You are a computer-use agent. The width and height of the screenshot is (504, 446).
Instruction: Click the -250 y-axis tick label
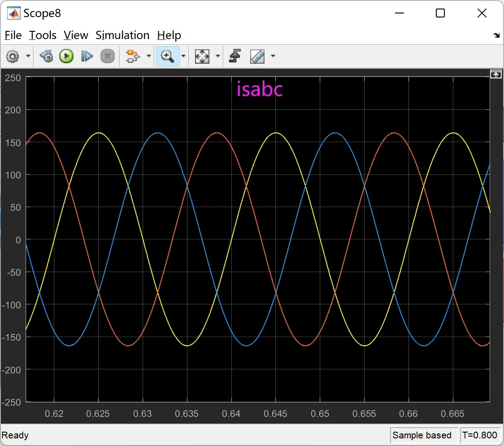click(x=12, y=403)
